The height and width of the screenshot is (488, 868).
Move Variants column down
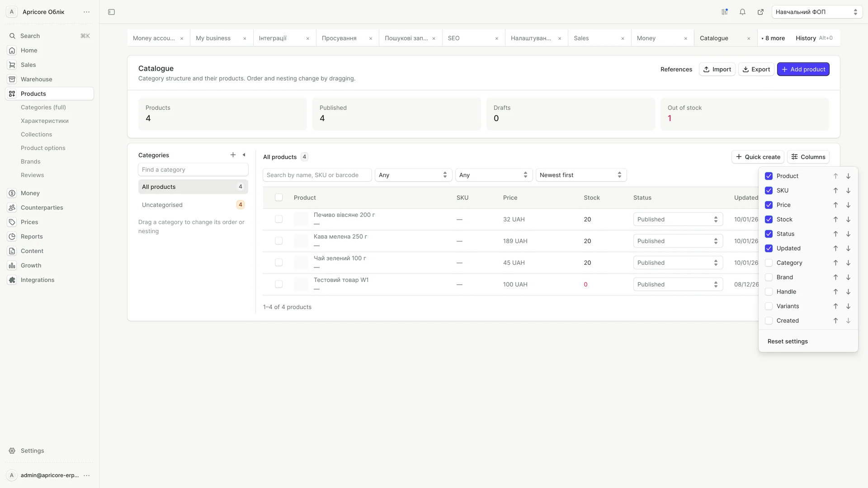[x=848, y=306]
